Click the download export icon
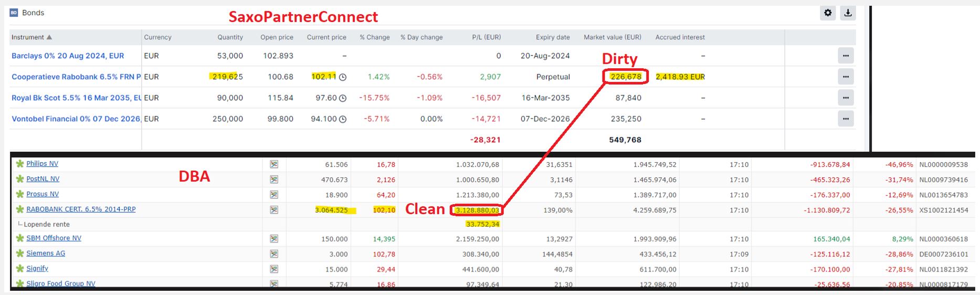The image size is (980, 295). (848, 13)
